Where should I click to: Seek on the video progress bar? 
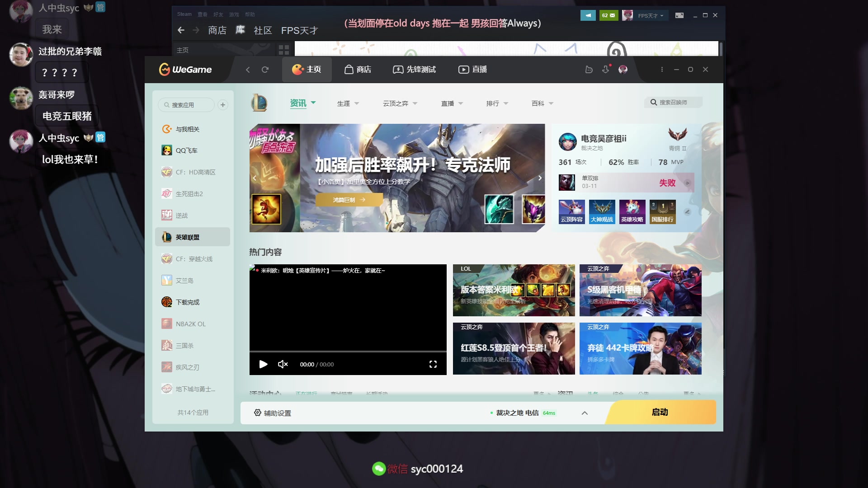(x=348, y=352)
